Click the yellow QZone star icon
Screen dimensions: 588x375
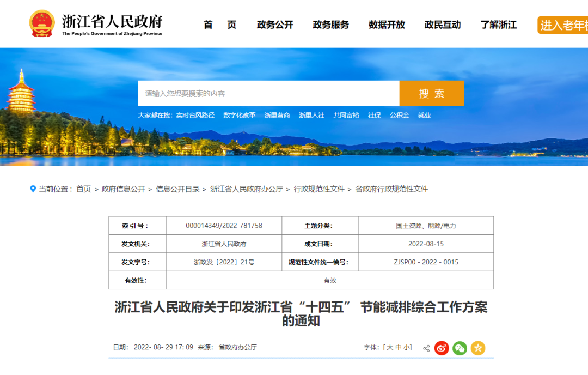[478, 348]
